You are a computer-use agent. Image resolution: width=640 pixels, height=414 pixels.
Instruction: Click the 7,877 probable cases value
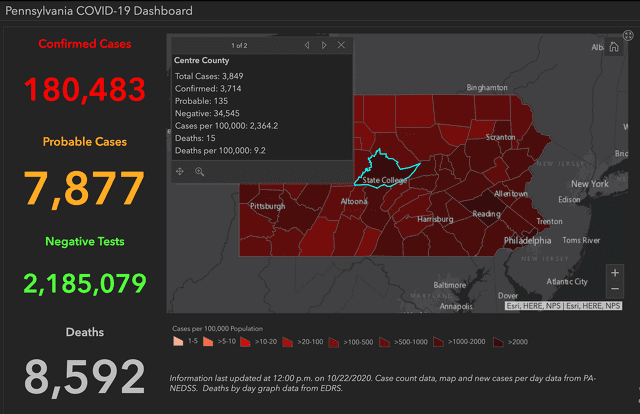click(x=84, y=189)
